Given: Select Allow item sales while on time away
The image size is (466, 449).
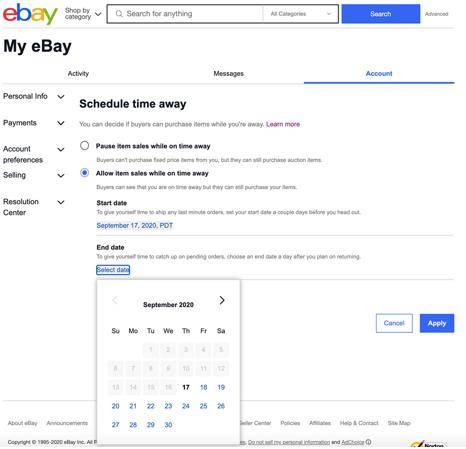Looking at the screenshot, I should click(85, 173).
